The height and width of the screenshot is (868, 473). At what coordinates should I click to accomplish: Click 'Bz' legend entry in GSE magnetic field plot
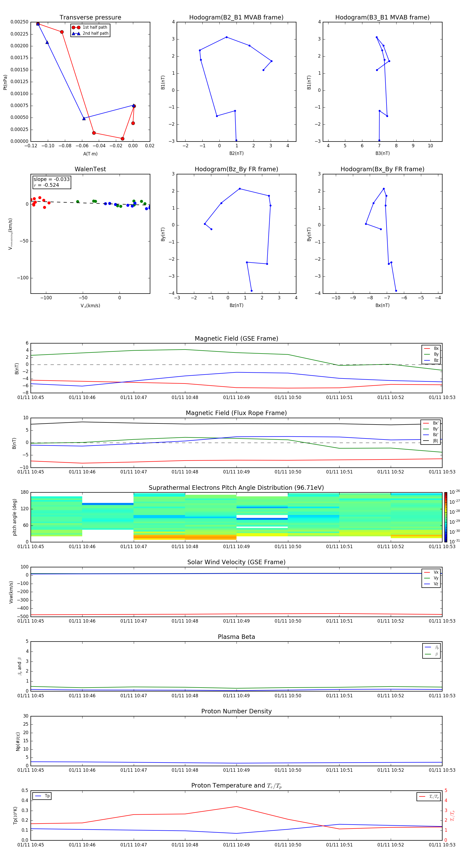point(431,361)
